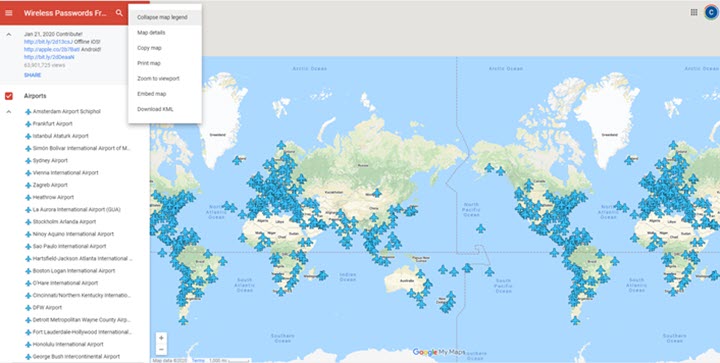Open the account avatar icon

tap(711, 12)
